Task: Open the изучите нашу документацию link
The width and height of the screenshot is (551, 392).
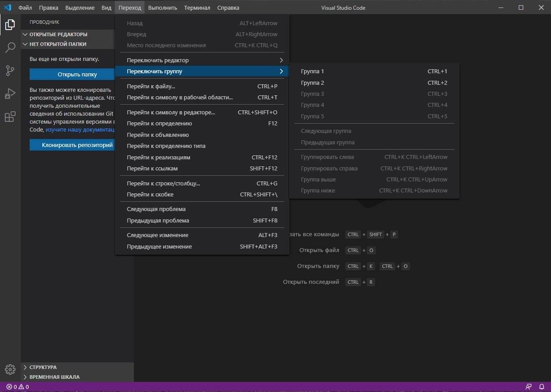Action: pyautogui.click(x=80, y=130)
